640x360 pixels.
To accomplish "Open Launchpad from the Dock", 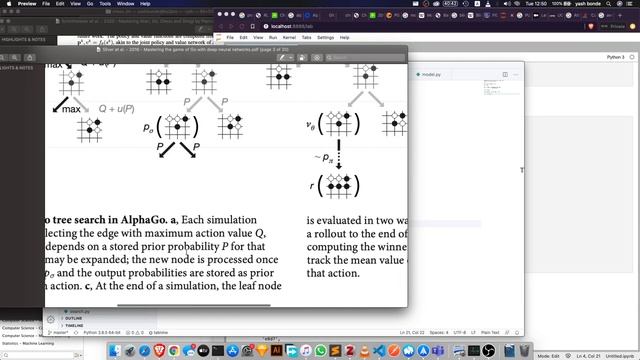I will coord(130,350).
